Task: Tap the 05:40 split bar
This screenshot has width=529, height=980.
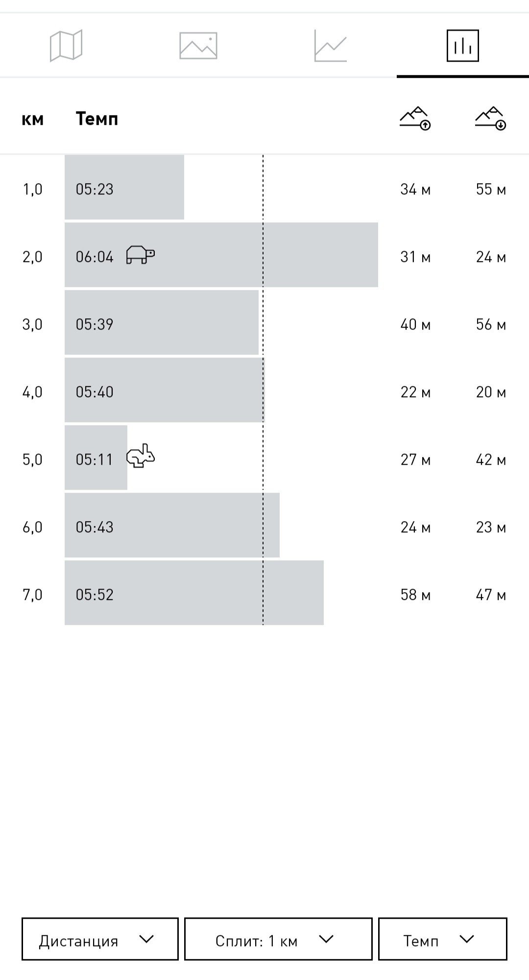Action: [x=165, y=390]
